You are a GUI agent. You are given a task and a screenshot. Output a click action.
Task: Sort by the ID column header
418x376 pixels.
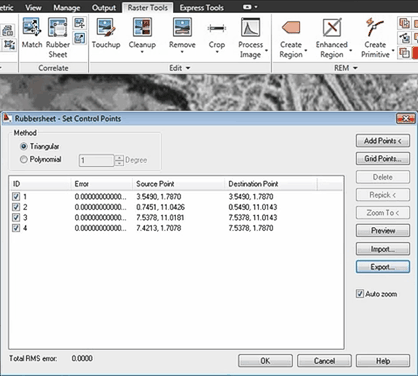[x=40, y=184]
